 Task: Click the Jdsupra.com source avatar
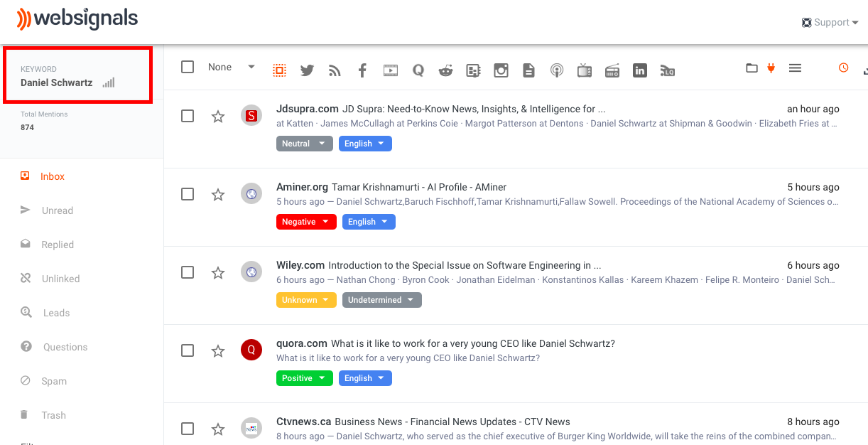tap(251, 115)
